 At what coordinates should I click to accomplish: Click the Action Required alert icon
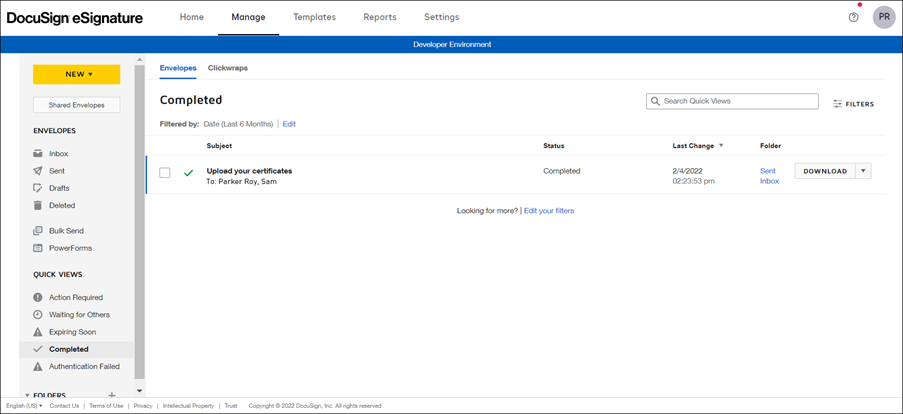[x=38, y=298]
